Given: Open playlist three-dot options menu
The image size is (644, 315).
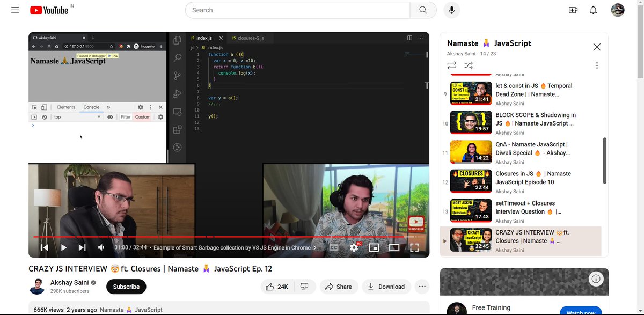Looking at the screenshot, I should pos(597,65).
